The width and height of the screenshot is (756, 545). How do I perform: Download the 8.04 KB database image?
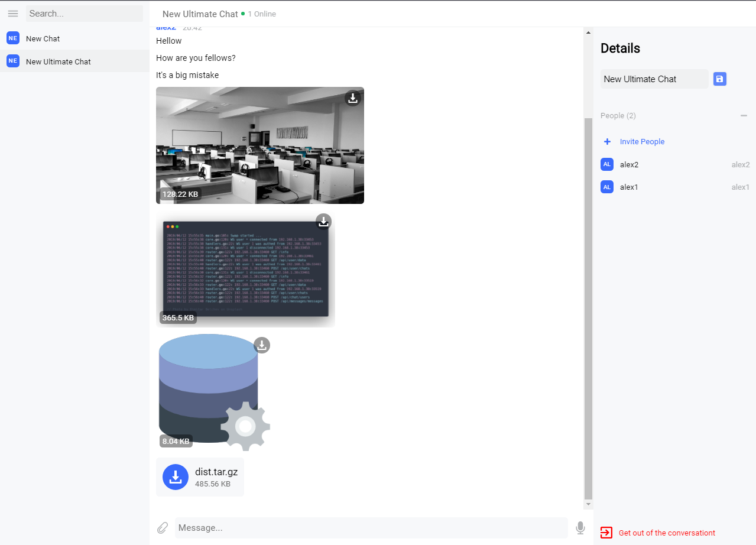(262, 345)
